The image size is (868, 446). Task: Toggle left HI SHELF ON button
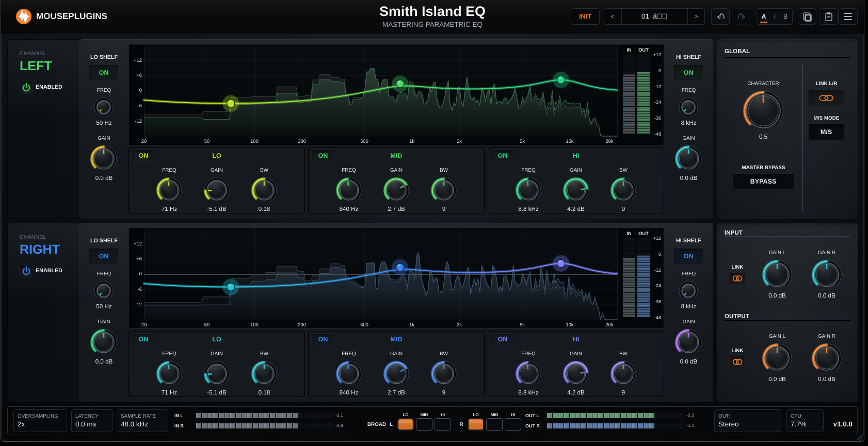tap(688, 73)
